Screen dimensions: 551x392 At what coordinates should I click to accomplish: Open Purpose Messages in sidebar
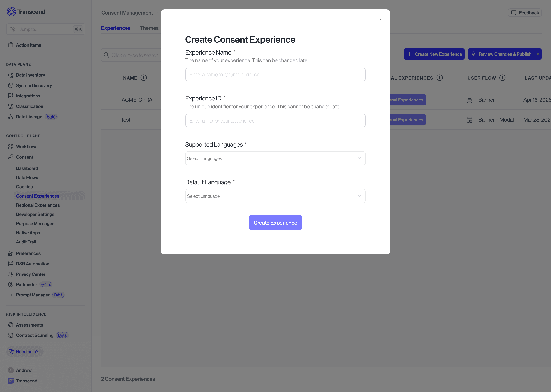[x=35, y=224]
